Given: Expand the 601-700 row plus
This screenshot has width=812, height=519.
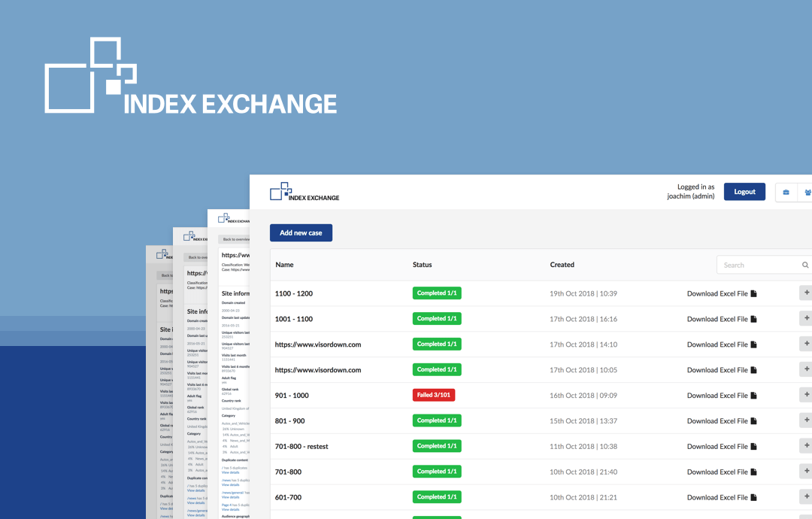Looking at the screenshot, I should click(x=806, y=496).
